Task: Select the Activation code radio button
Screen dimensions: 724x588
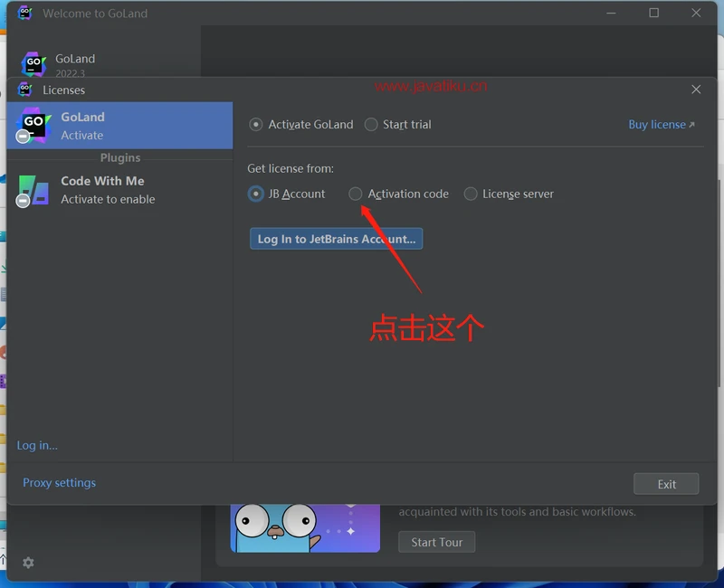Action: click(x=356, y=194)
